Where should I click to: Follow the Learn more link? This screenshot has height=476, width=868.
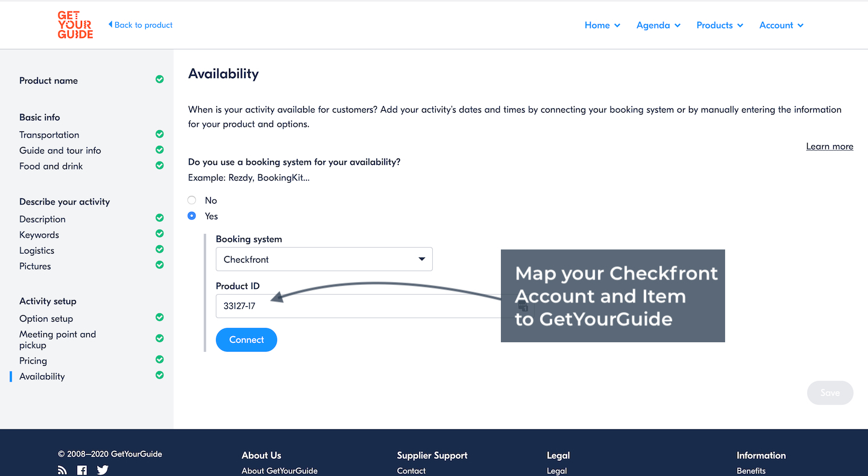click(x=829, y=146)
